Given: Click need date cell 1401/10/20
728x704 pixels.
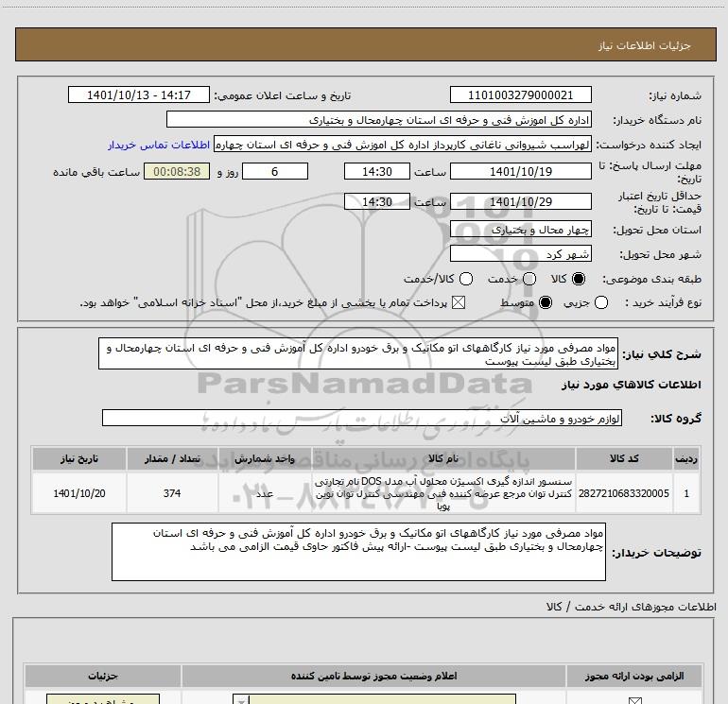Looking at the screenshot, I should pos(78,493).
